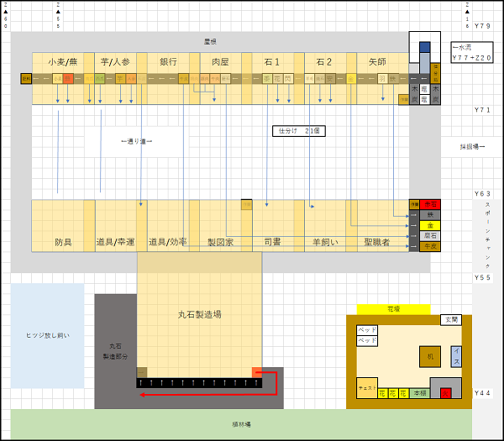Select the yellow 花壇 flowerbed cell
Viewport: 504px width, 441px height.
(x=393, y=309)
